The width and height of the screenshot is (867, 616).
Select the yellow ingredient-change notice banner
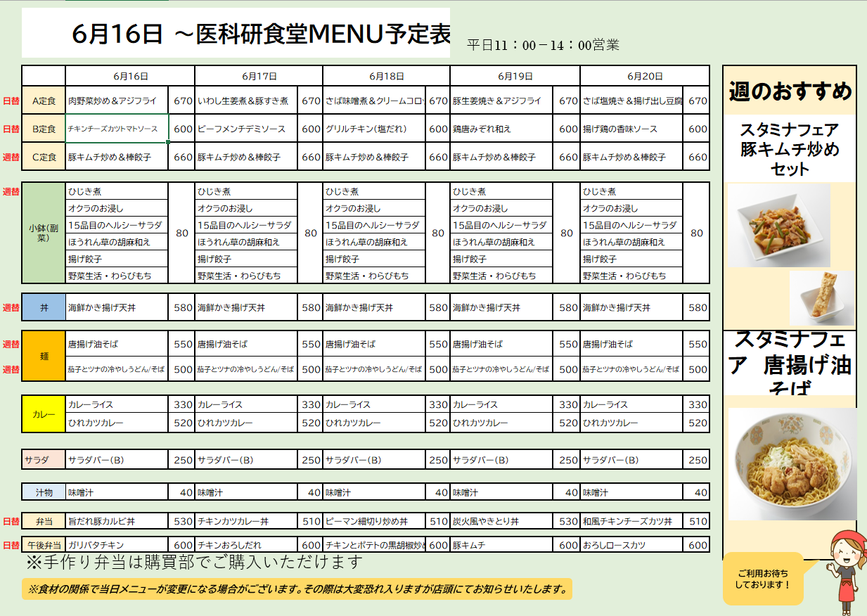point(296,589)
